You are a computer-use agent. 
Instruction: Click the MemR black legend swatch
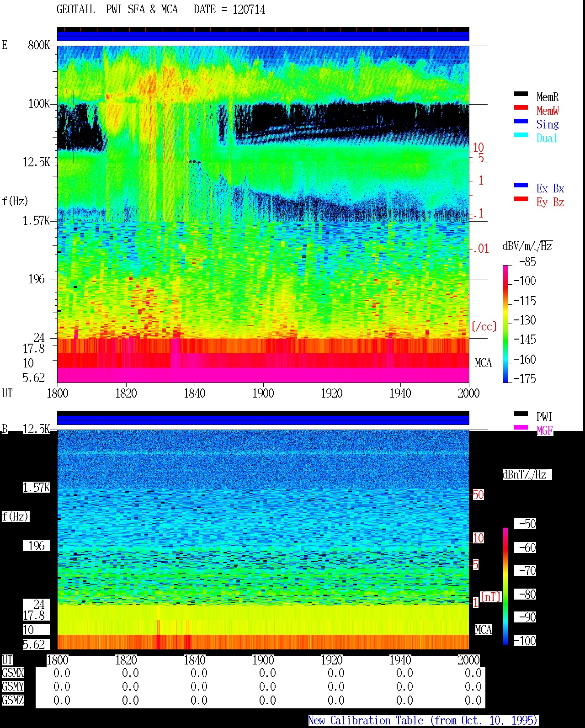pos(521,94)
